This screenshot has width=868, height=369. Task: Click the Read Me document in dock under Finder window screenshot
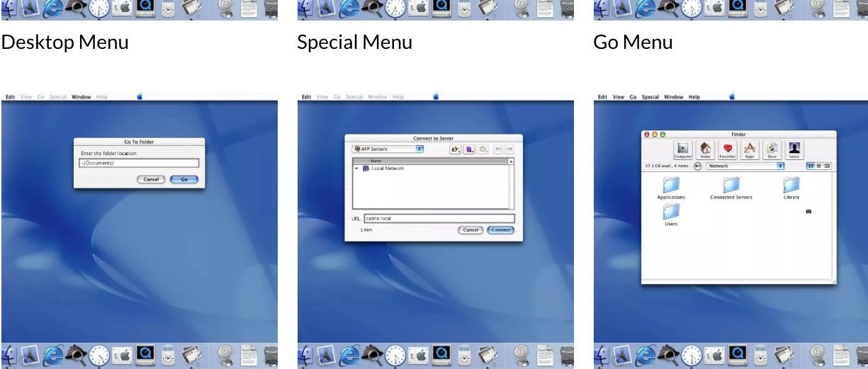(x=840, y=354)
